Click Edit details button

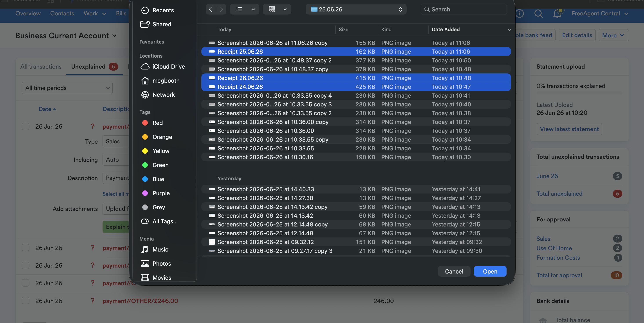pos(577,35)
